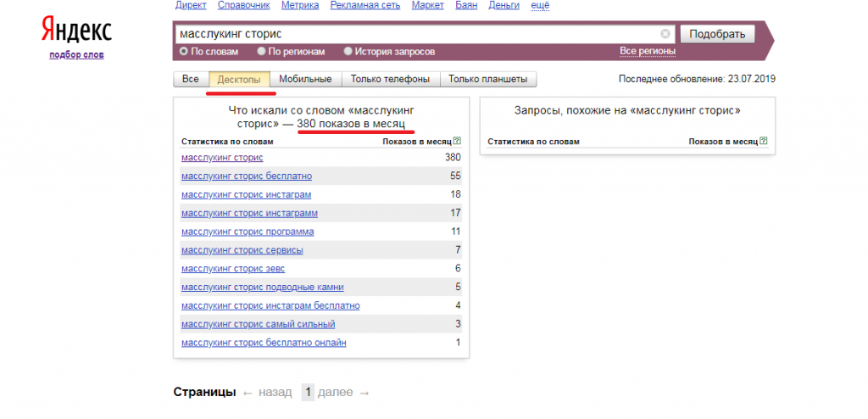868x419 pixels.
Task: Open query 'масслукинг сторис бесплатно'
Action: pos(247,176)
